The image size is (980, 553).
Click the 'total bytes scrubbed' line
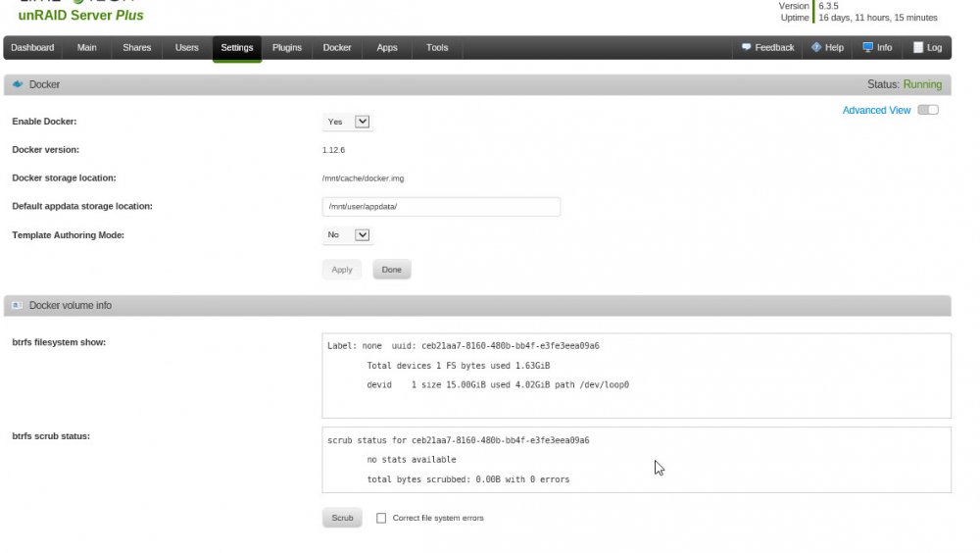(468, 479)
